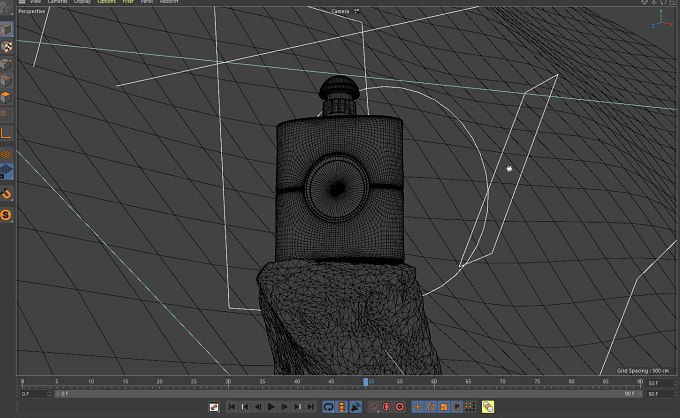This screenshot has height=418, width=680.
Task: Switch to Texture mode checkered cube
Action: point(7,47)
